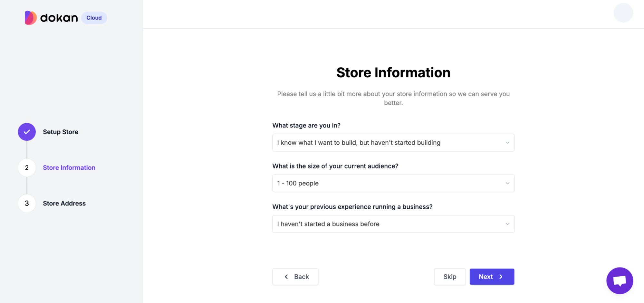Click the Setup Store checkmark step icon
The width and height of the screenshot is (644, 303).
27,132
